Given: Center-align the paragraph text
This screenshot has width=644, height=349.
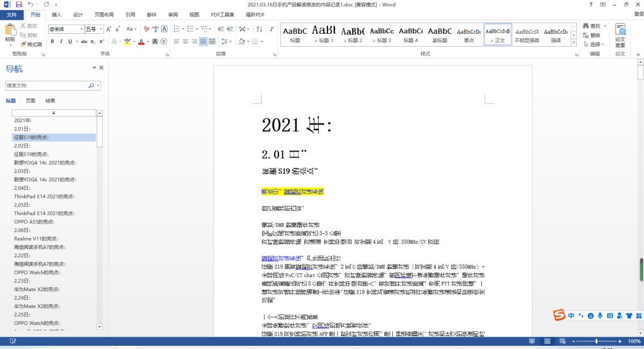Looking at the screenshot, I should click(185, 41).
